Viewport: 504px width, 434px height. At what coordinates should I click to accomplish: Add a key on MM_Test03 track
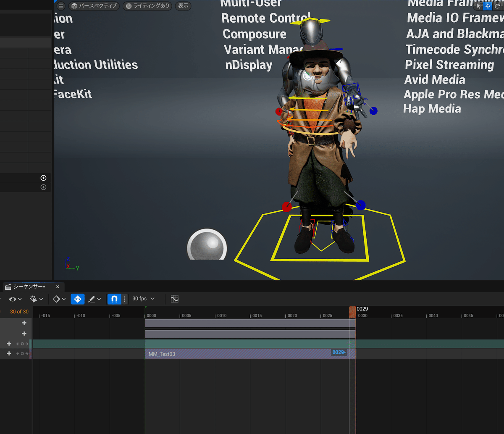click(x=23, y=354)
